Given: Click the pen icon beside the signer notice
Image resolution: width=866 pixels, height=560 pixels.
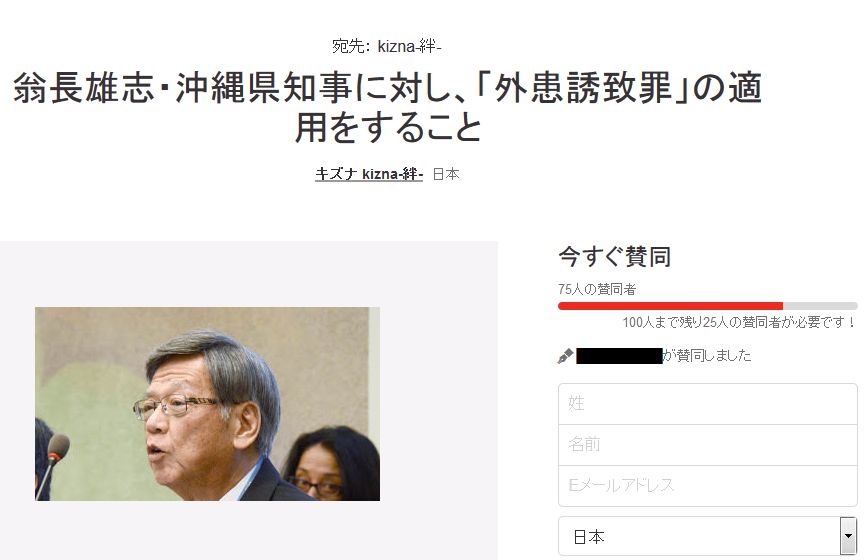Looking at the screenshot, I should point(564,356).
